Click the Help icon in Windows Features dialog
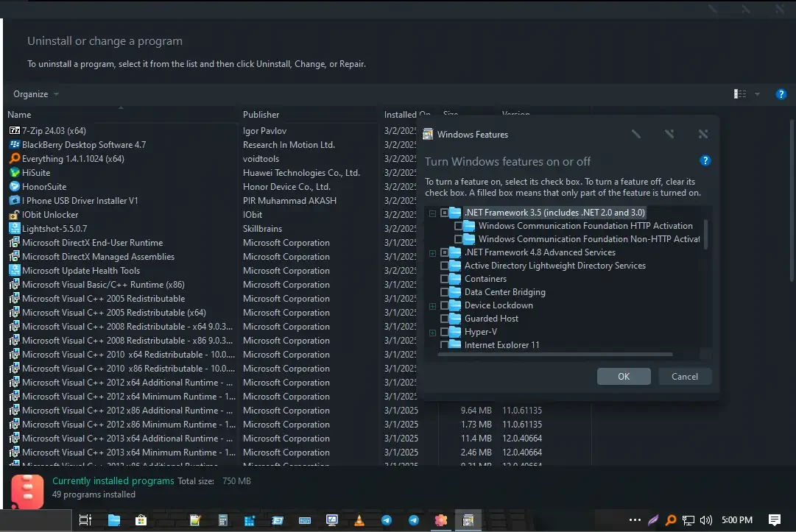796x532 pixels. pos(705,160)
